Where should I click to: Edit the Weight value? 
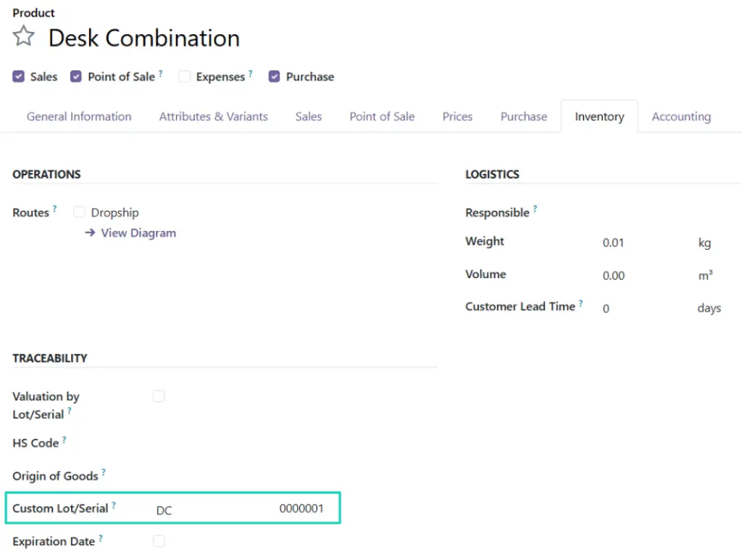click(613, 243)
